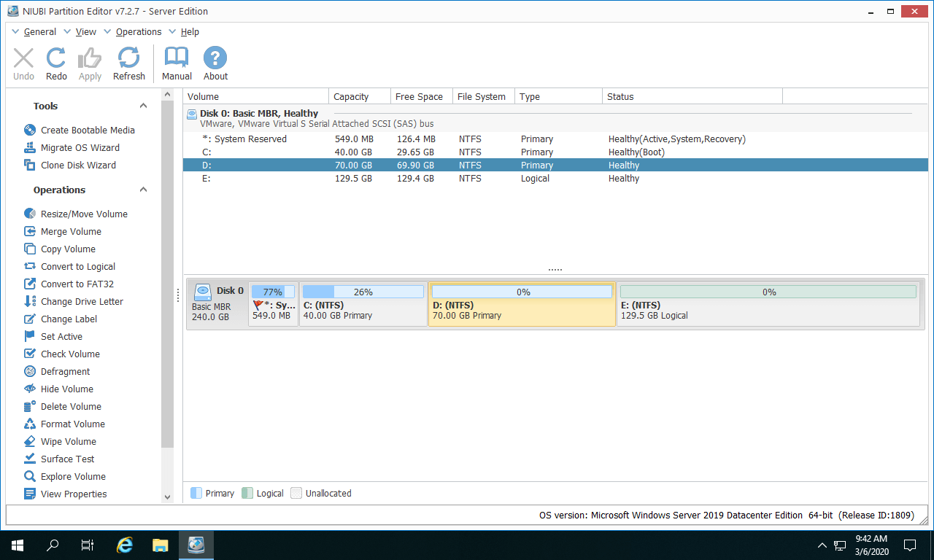Launch Internet Explorer from the taskbar

click(124, 545)
